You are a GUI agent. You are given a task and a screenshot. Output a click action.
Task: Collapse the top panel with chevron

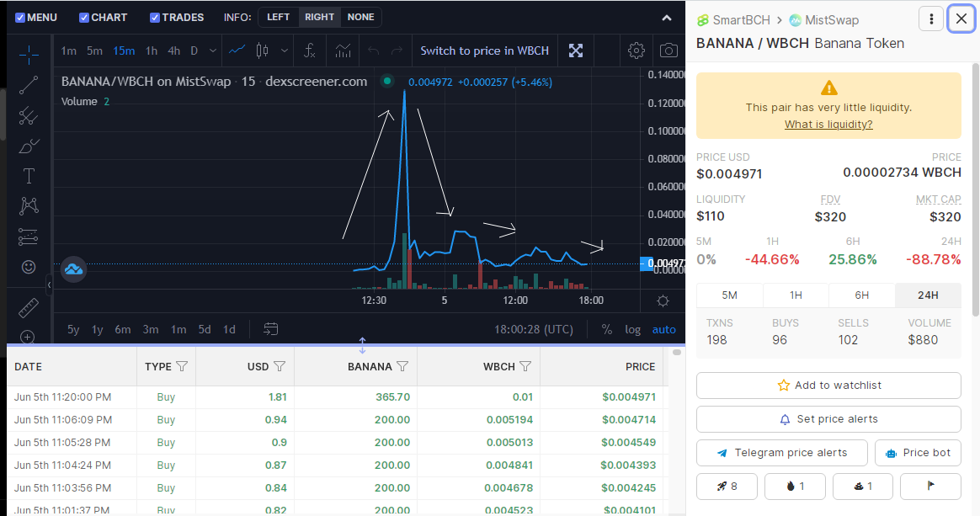667,19
